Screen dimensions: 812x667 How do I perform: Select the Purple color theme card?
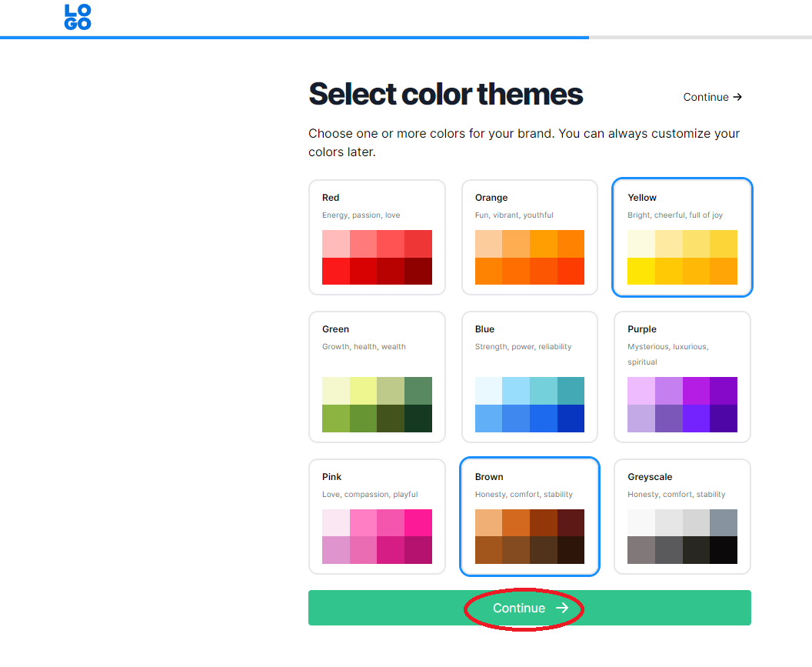tap(682, 377)
